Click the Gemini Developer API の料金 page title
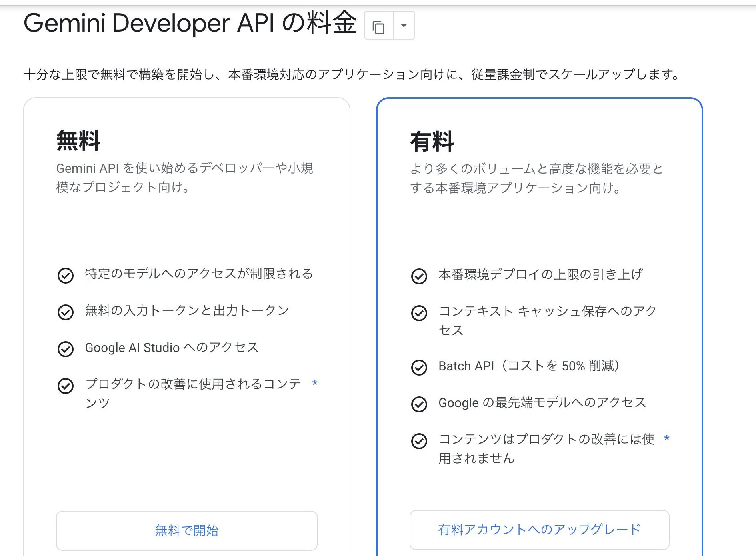 (190, 23)
